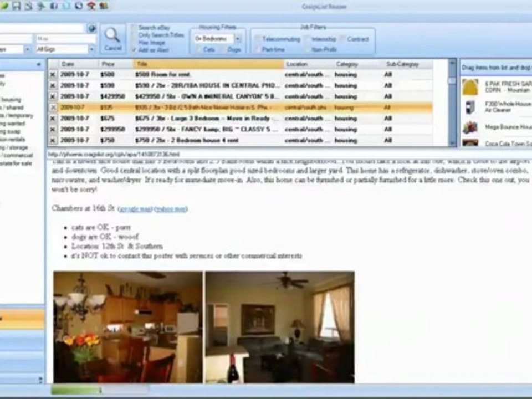This screenshot has width=532, height=399.
Task: Click the round dark-blue icon after Twitter icon
Action: [79, 6]
